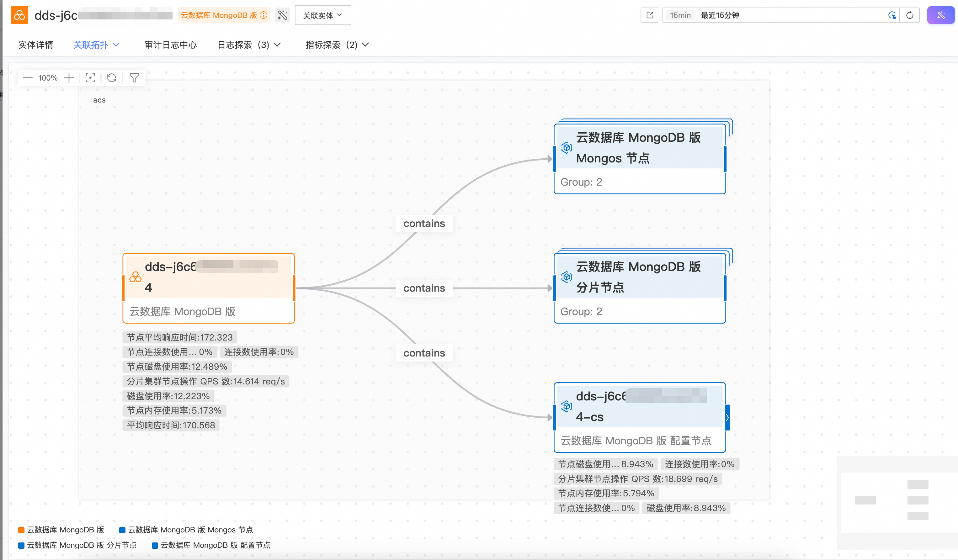Expand the 4-cs config node arrow
This screenshot has height=560, width=958.
[x=727, y=418]
